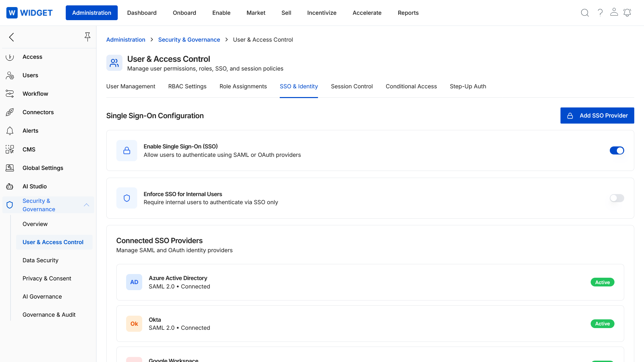Click the help question mark icon

point(600,13)
